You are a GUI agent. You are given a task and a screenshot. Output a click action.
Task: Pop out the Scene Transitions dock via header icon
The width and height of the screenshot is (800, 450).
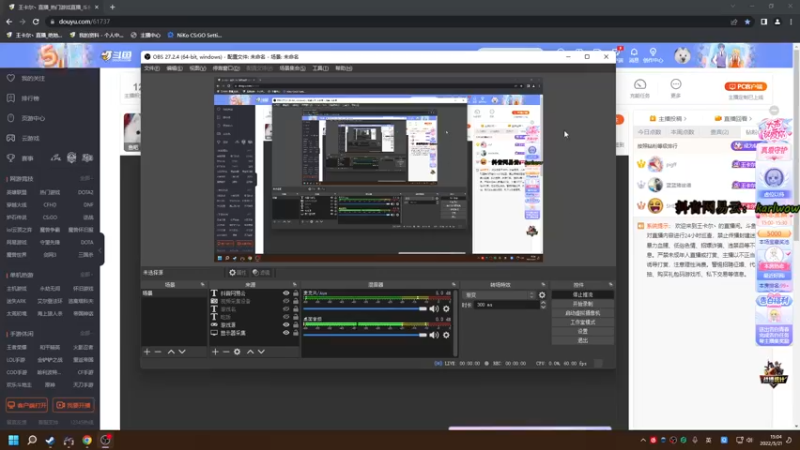coord(543,285)
